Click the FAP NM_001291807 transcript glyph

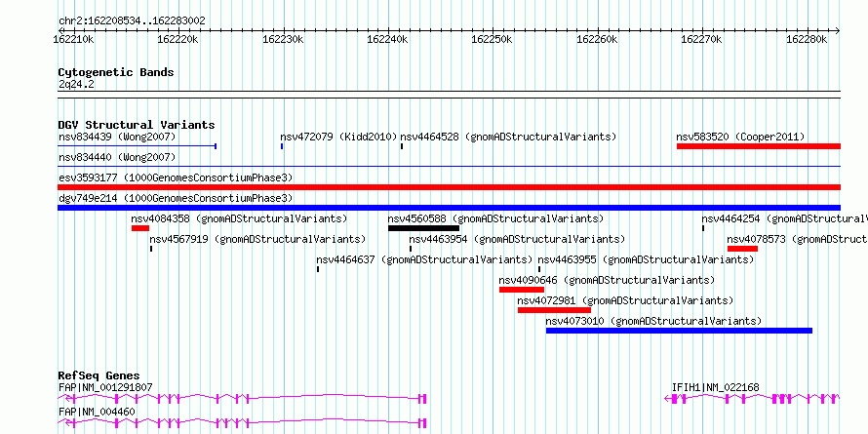242,399
